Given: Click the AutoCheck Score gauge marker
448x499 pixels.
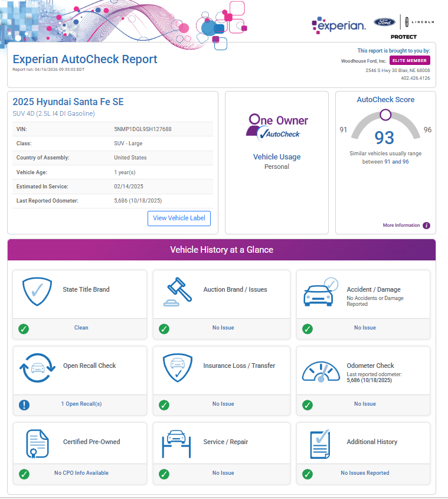Looking at the screenshot, I should [385, 115].
